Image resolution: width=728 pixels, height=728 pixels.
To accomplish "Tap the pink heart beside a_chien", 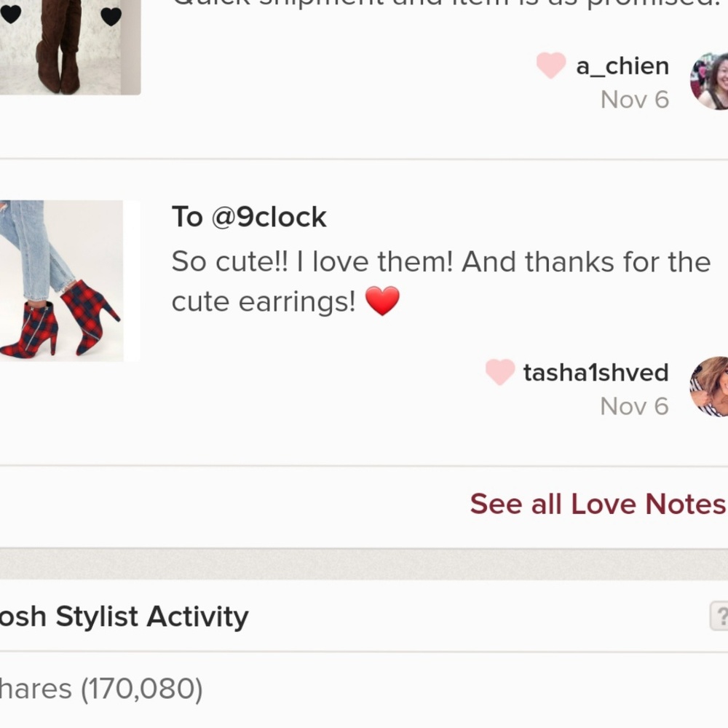I will click(551, 66).
